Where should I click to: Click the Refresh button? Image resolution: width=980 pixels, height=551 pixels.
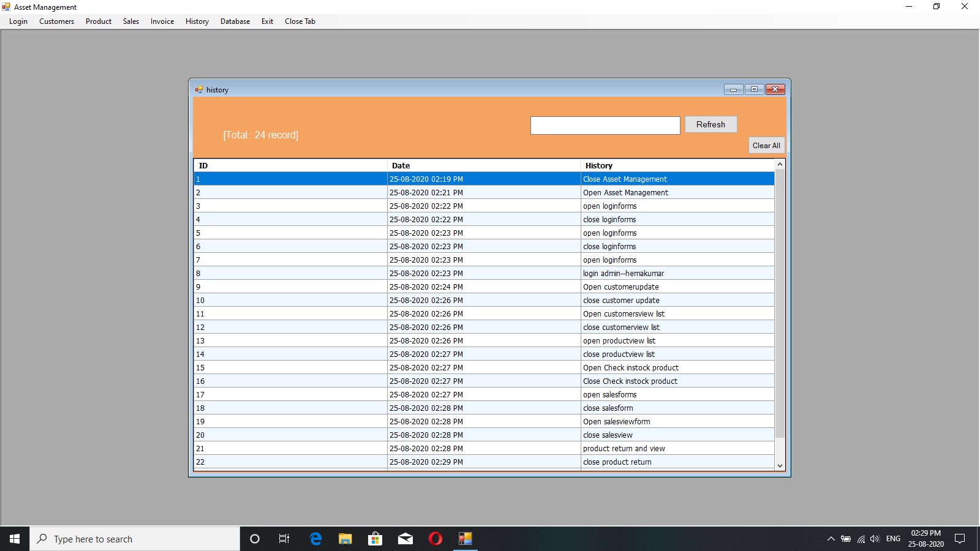[710, 124]
